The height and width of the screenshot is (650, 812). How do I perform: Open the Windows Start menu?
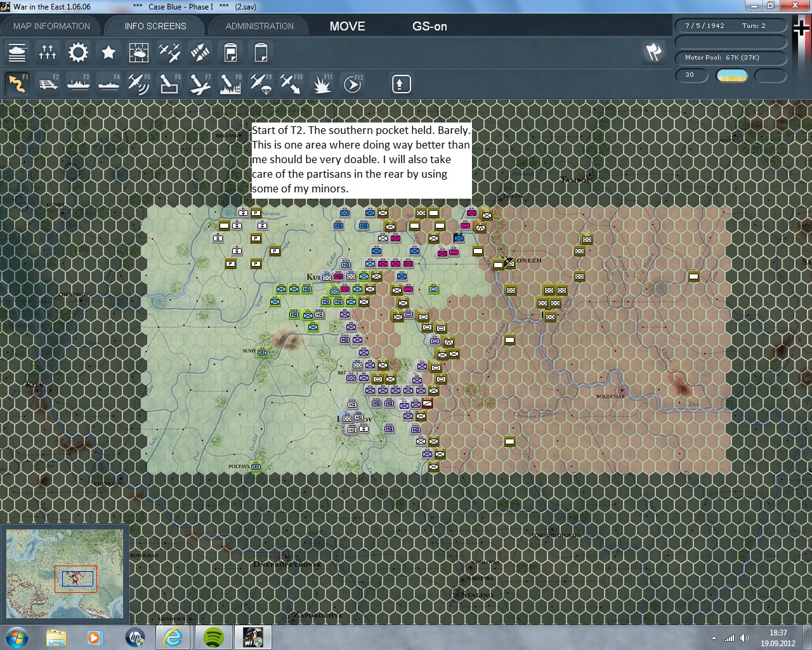click(17, 637)
